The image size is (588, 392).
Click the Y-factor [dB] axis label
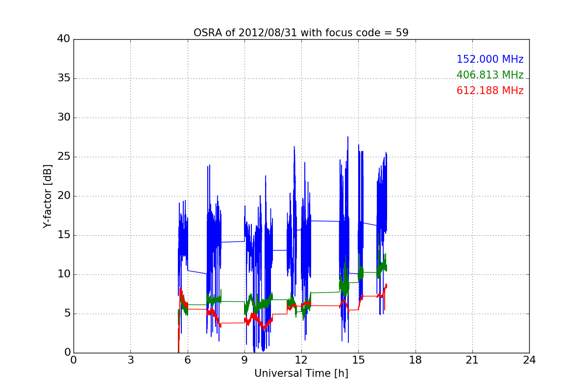(x=47, y=196)
